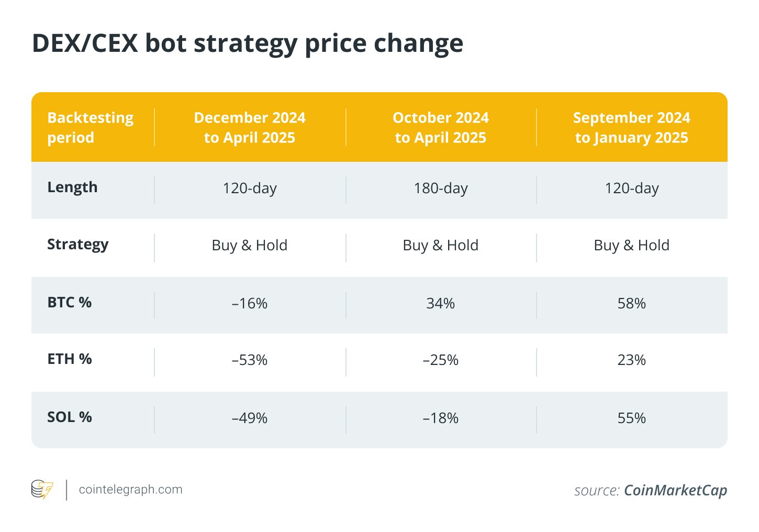
Task: Click the ETH % row label
Action: 70,359
